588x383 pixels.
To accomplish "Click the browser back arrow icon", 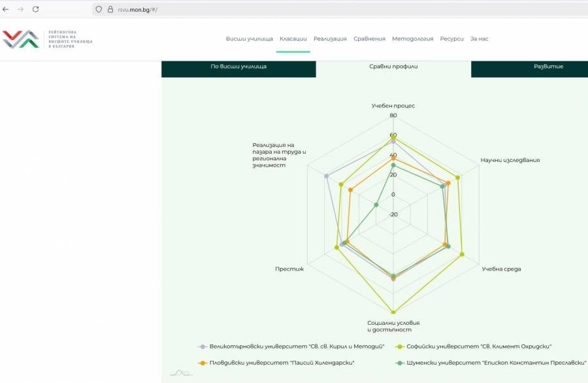I will (x=6, y=9).
